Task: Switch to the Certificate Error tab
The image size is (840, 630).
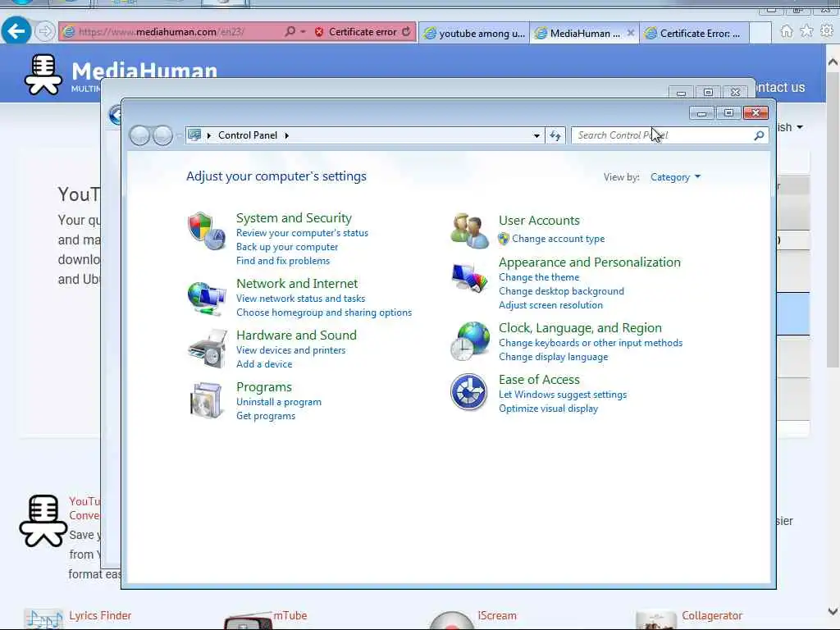Action: 694,33
